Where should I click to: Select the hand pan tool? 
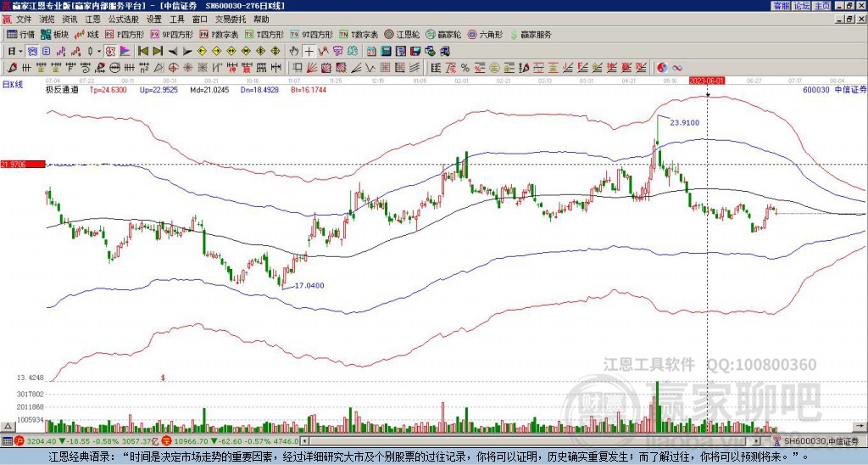point(294,52)
